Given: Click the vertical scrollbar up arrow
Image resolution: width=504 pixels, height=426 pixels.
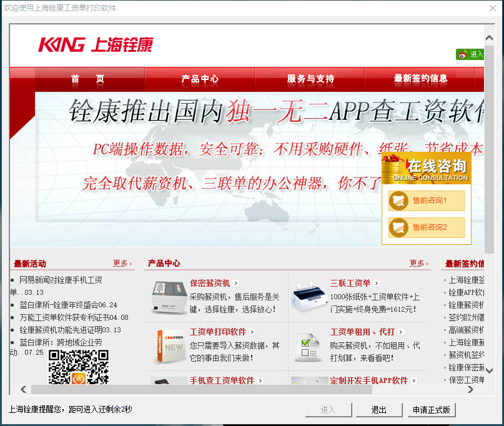Looking at the screenshot, I should (489, 38).
